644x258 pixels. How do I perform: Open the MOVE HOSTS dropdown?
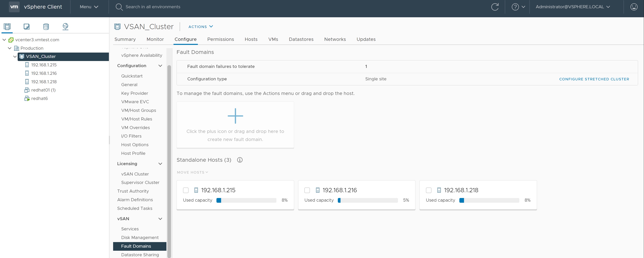point(192,172)
